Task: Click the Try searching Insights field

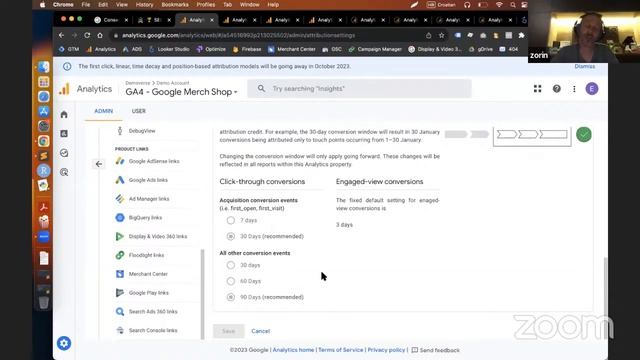Action: click(359, 89)
